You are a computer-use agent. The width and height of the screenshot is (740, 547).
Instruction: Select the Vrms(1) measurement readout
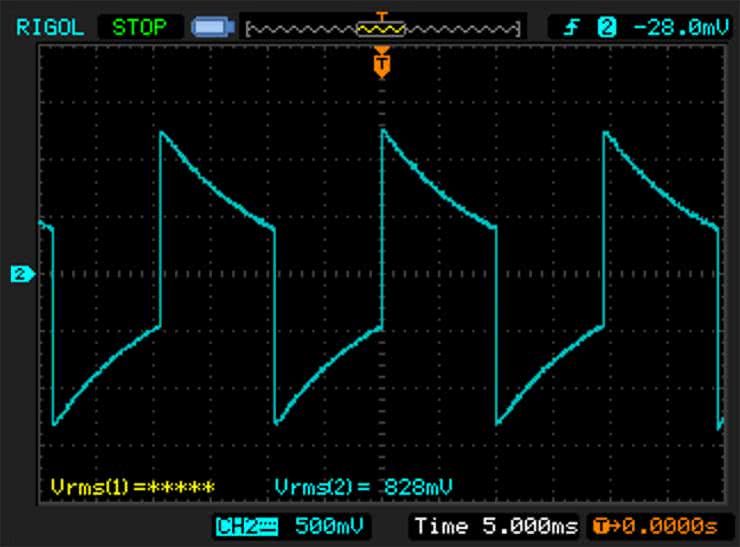[x=132, y=487]
